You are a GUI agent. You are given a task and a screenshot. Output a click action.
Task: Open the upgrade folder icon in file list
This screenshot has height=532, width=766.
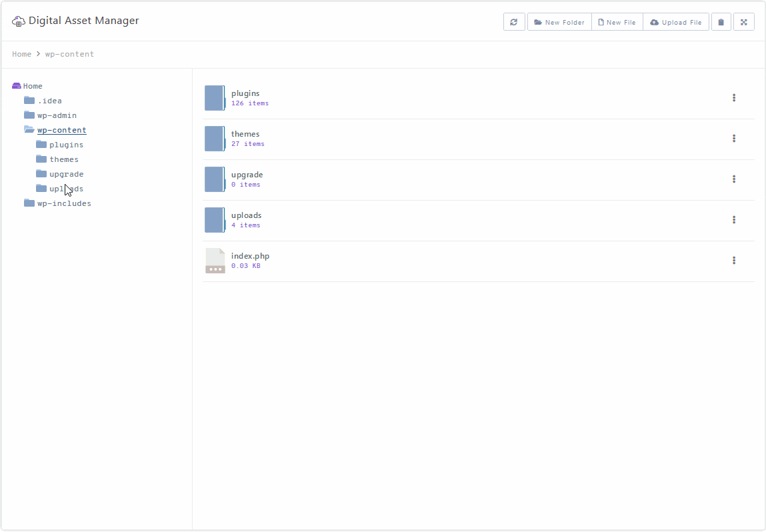[215, 179]
